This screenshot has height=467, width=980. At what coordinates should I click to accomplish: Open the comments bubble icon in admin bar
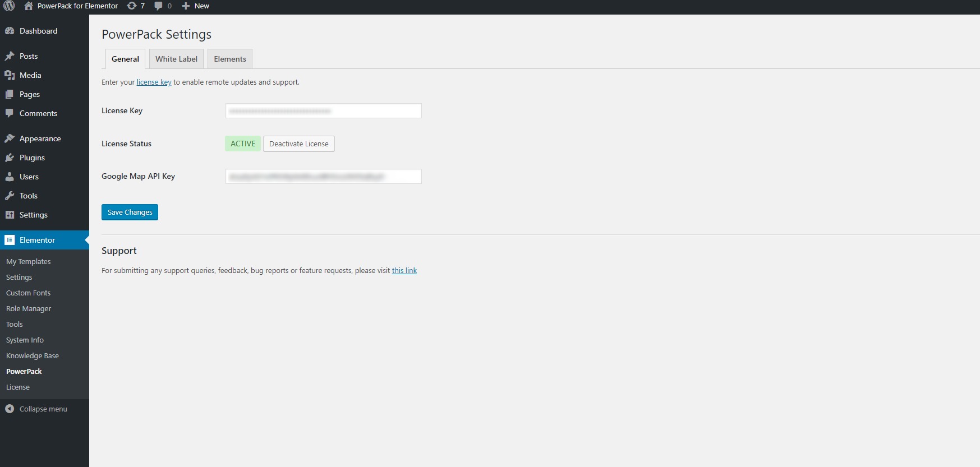click(x=159, y=6)
